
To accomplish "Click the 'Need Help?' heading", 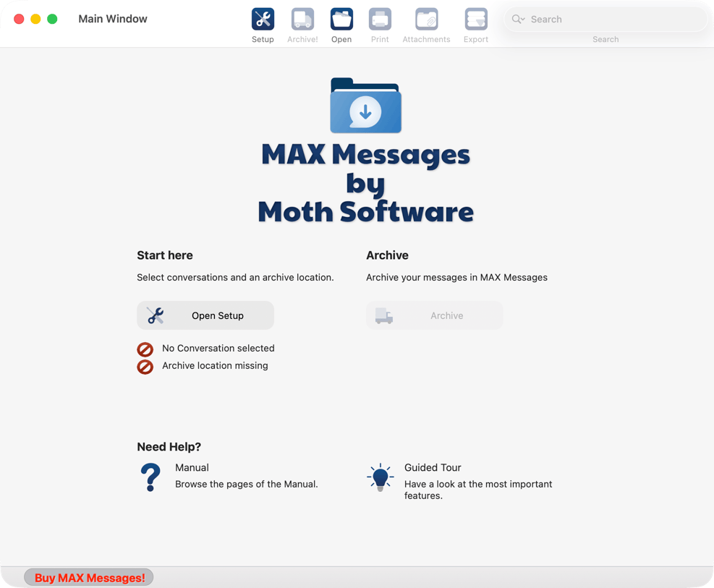I will 169,447.
